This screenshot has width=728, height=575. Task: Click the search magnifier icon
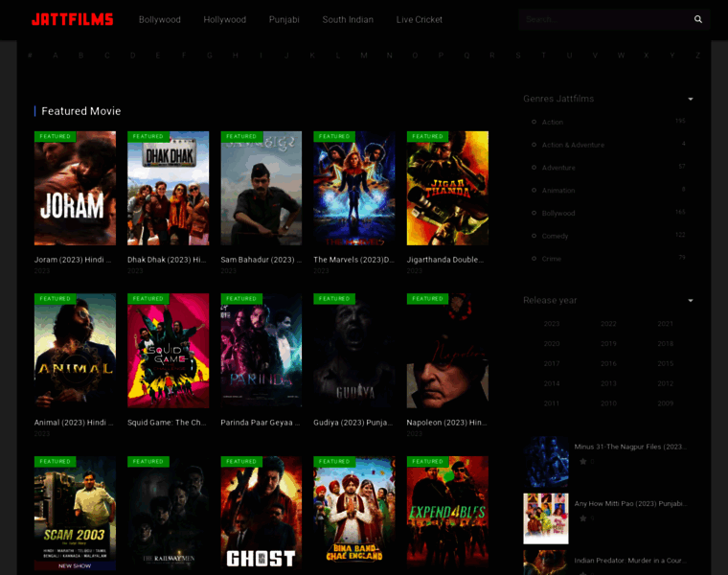(697, 19)
